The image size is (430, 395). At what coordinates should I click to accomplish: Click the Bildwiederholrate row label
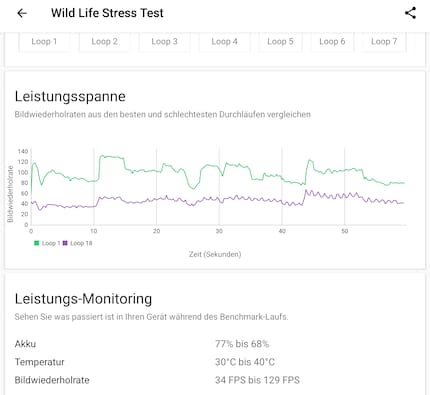[52, 380]
